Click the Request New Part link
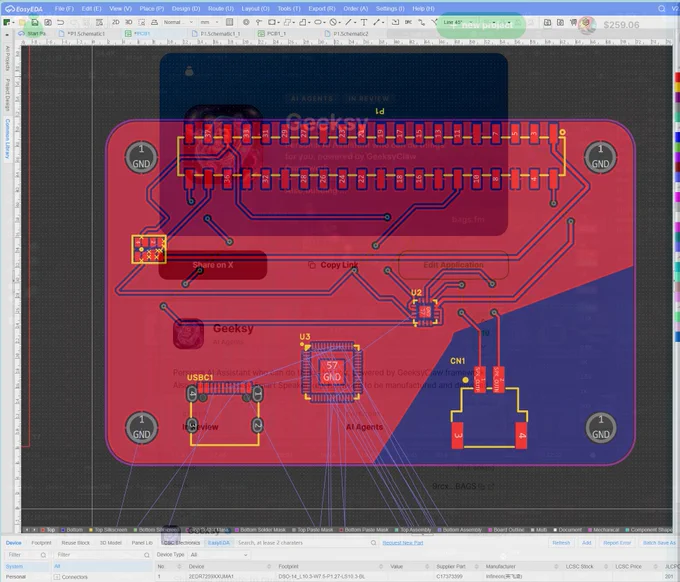Image resolution: width=680 pixels, height=582 pixels. click(x=403, y=543)
